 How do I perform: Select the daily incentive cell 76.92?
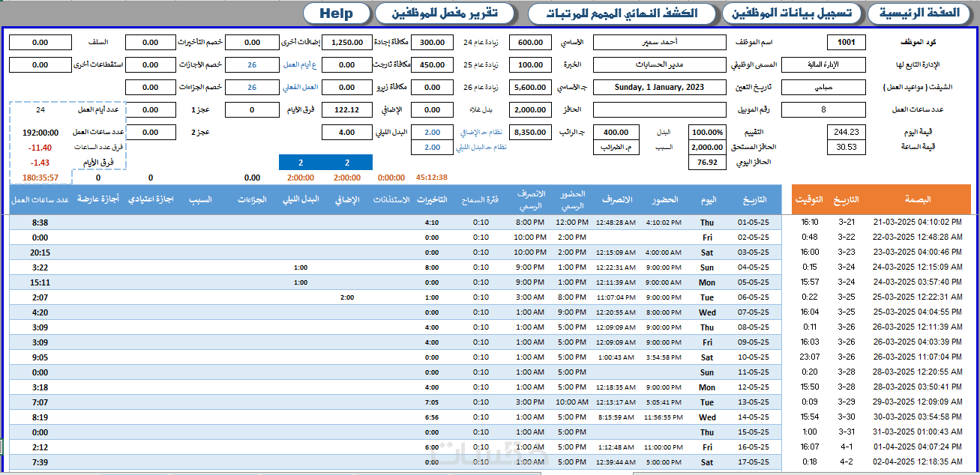(707, 162)
